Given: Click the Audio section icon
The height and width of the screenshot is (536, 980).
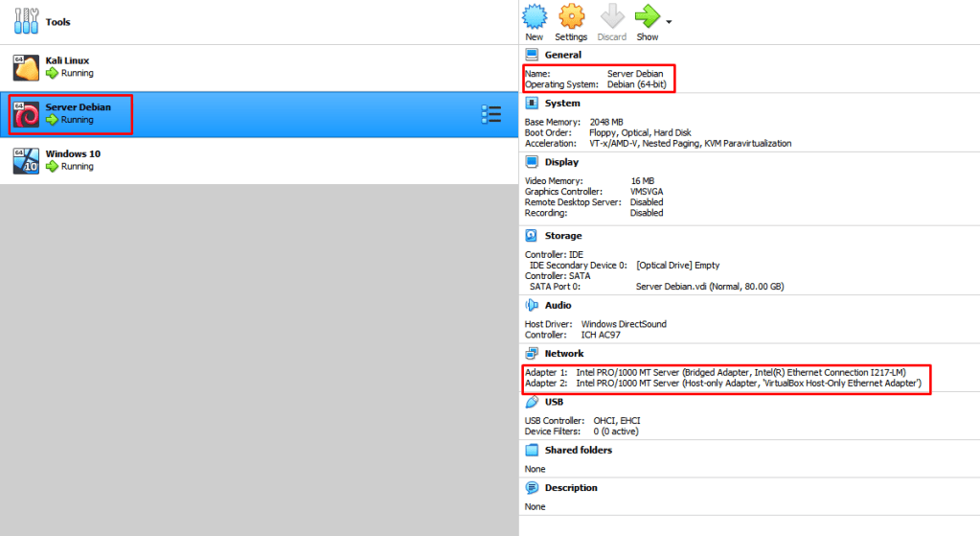Looking at the screenshot, I should (x=533, y=305).
